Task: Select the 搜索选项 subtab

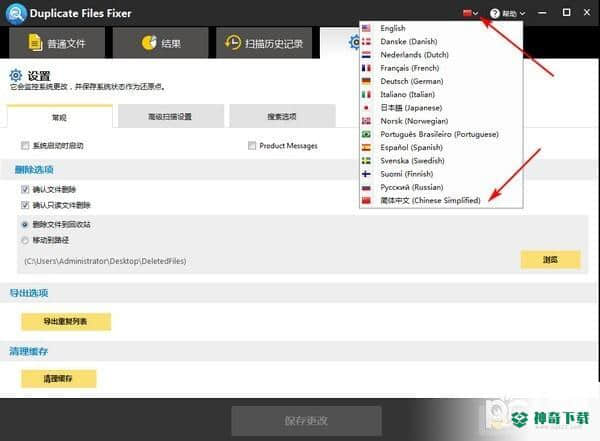Action: pos(282,116)
